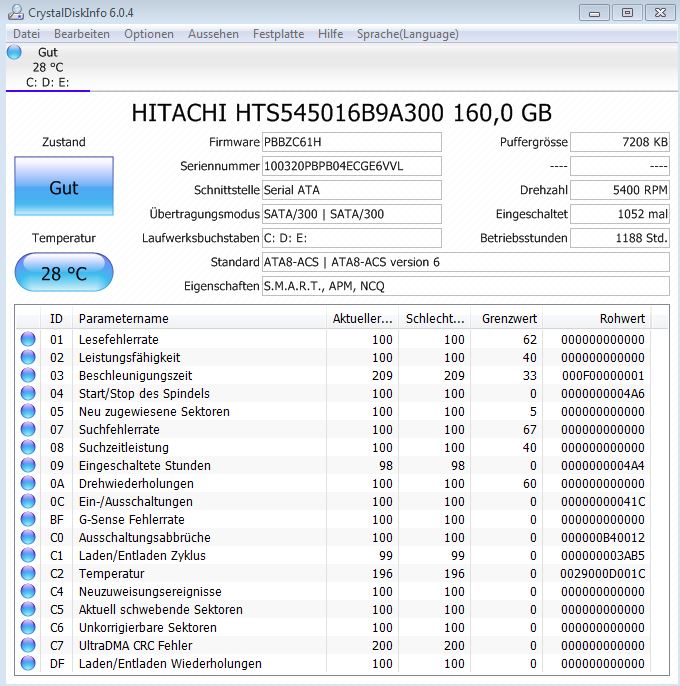Open the Optionen menu
The image size is (680, 686).
pyautogui.click(x=149, y=34)
